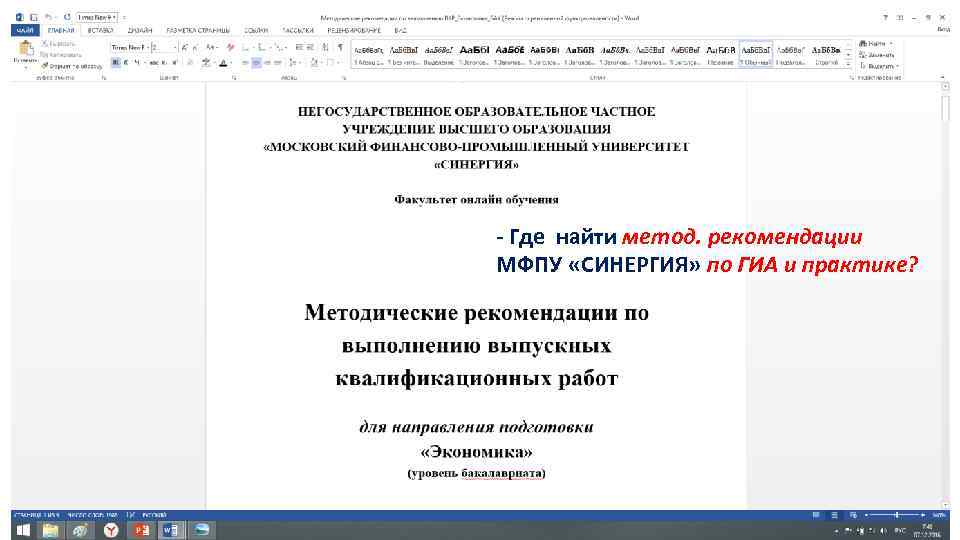
Task: Justify the paragraph text
Action: (x=278, y=62)
